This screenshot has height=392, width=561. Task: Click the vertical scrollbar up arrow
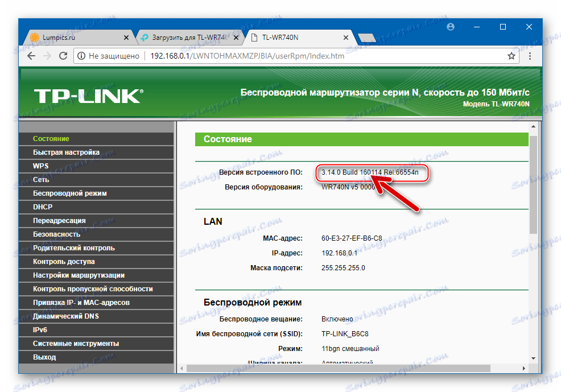[x=533, y=127]
